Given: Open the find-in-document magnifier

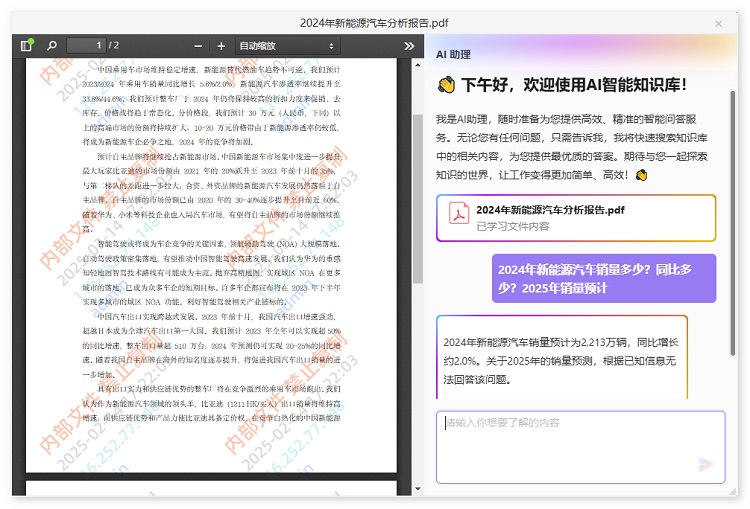Looking at the screenshot, I should [x=52, y=45].
